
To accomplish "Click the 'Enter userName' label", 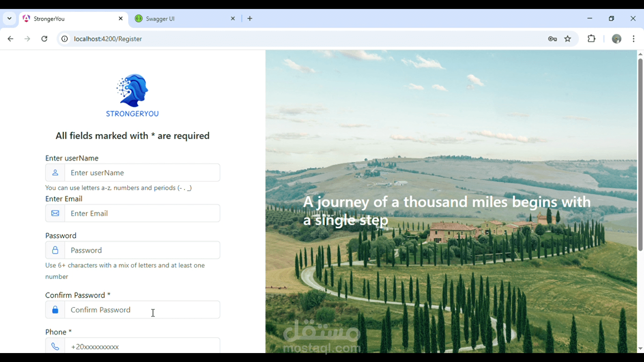I will [72, 158].
